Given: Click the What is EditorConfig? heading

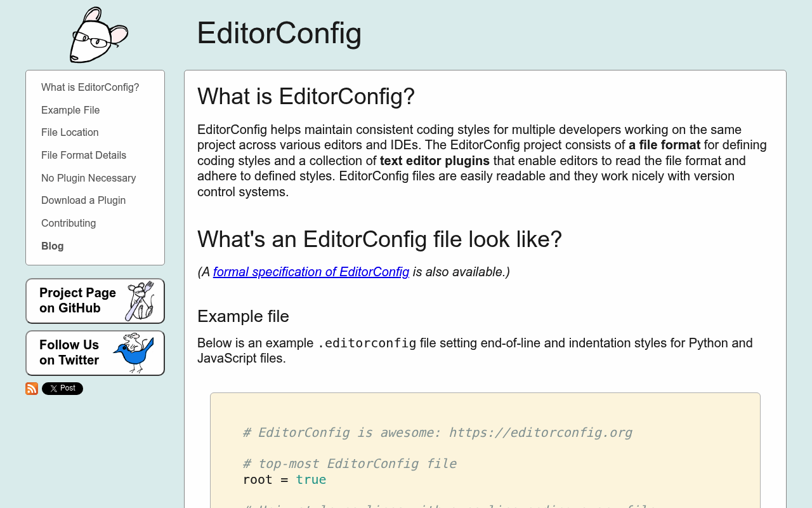Looking at the screenshot, I should tap(306, 97).
